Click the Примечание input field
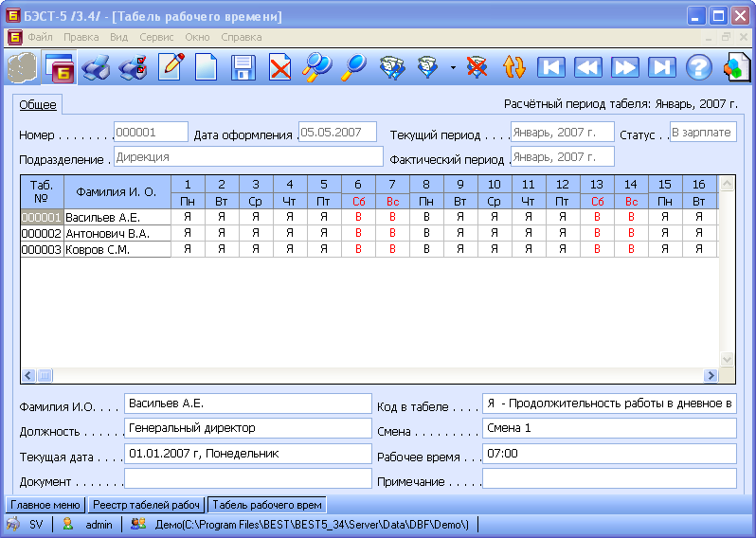The width and height of the screenshot is (756, 538). 608,479
